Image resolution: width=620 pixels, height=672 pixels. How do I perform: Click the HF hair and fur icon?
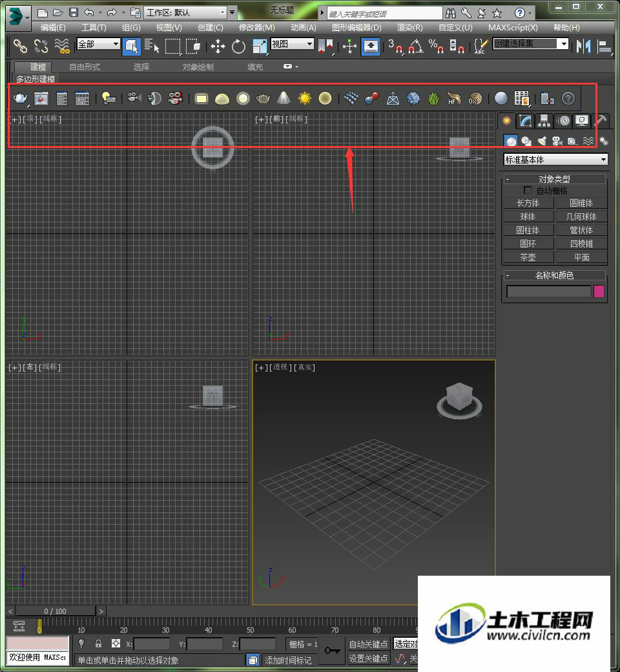click(454, 98)
